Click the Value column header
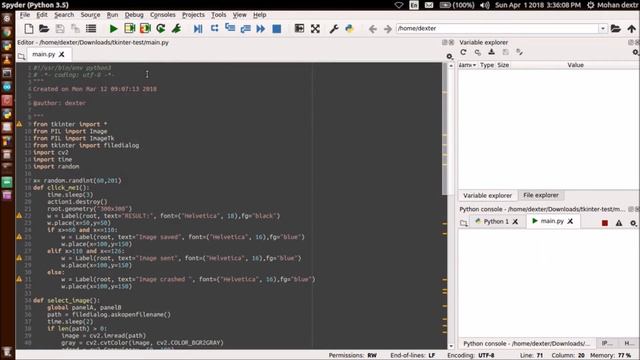 575,65
